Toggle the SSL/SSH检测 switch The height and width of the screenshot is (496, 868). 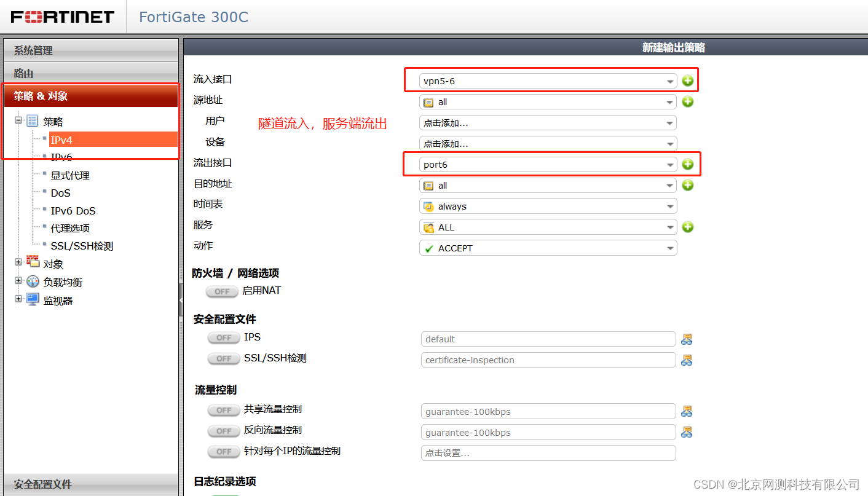[224, 358]
